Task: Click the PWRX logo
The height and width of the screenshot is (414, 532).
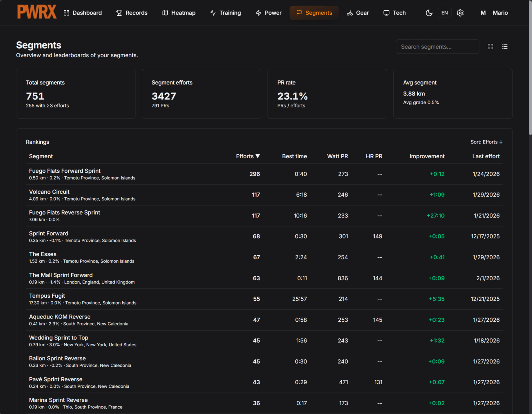Action: pos(37,12)
